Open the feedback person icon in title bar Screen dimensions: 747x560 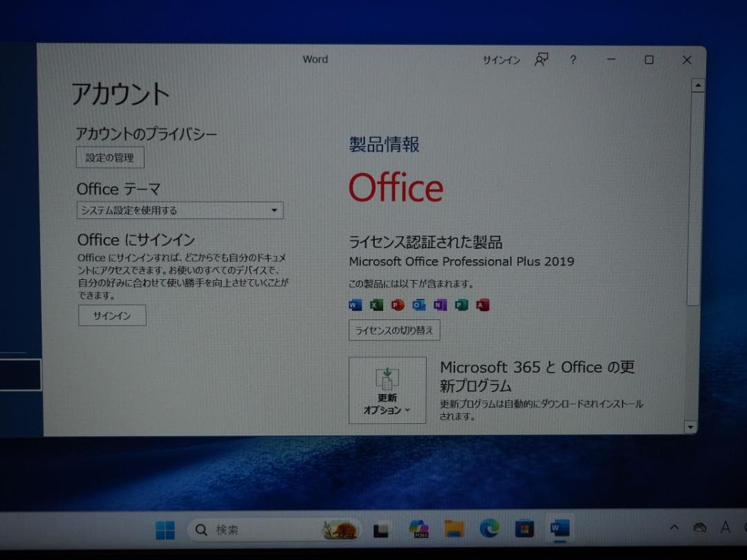coord(541,60)
